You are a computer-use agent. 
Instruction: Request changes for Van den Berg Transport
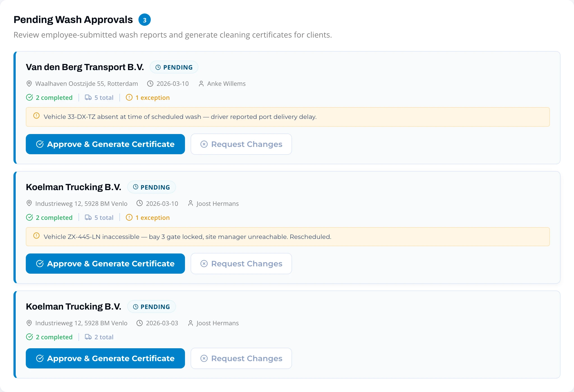click(x=241, y=144)
